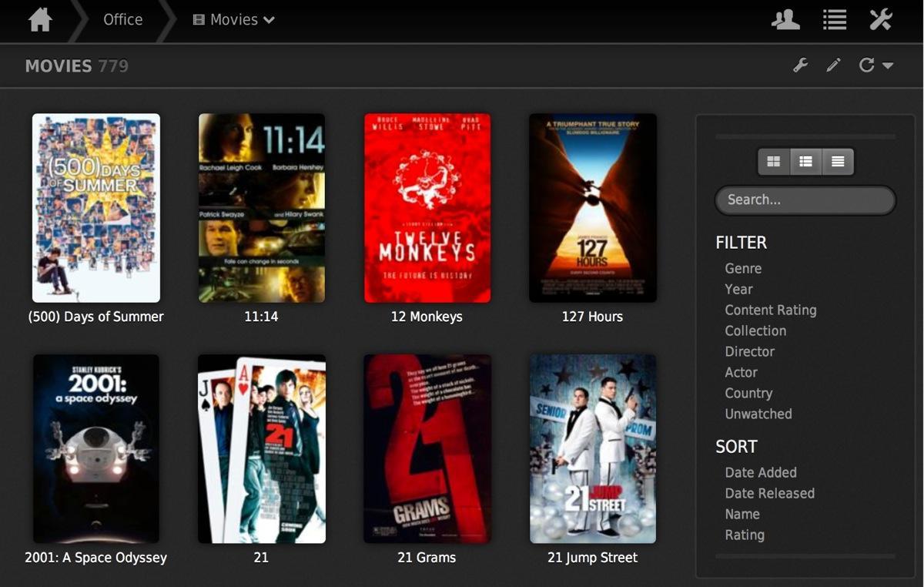Switch to compact text list view

click(838, 162)
